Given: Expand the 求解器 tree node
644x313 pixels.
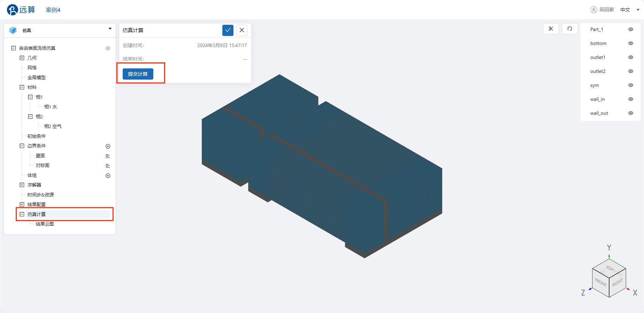Looking at the screenshot, I should (22, 185).
